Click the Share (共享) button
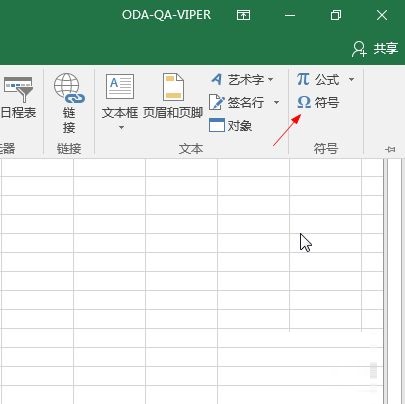Viewport: 405px width, 404px height. (375, 49)
